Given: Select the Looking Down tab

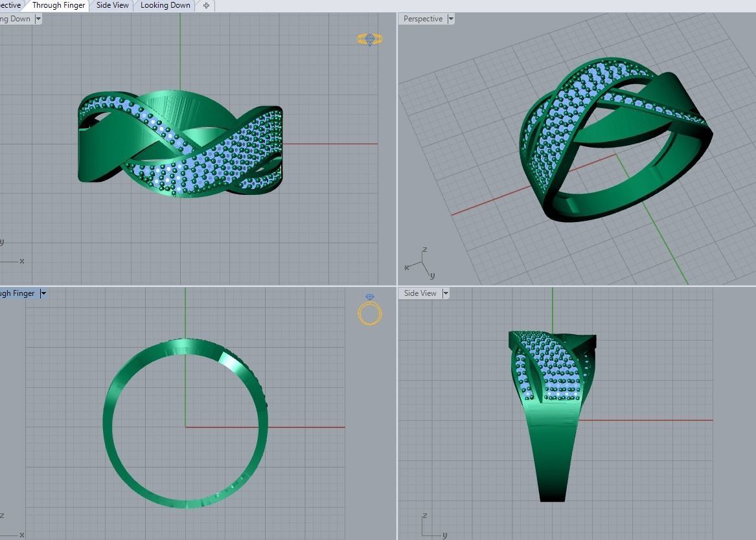Looking at the screenshot, I should [x=165, y=5].
